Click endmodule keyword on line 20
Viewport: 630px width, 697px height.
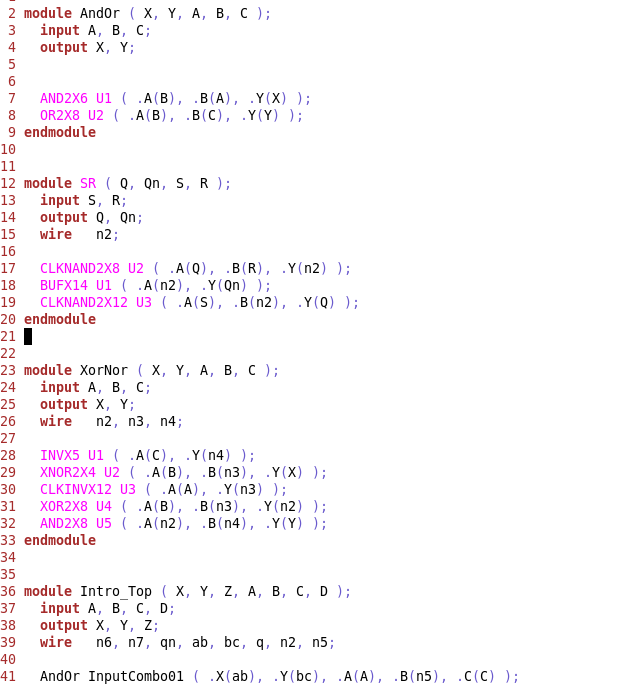coord(60,320)
